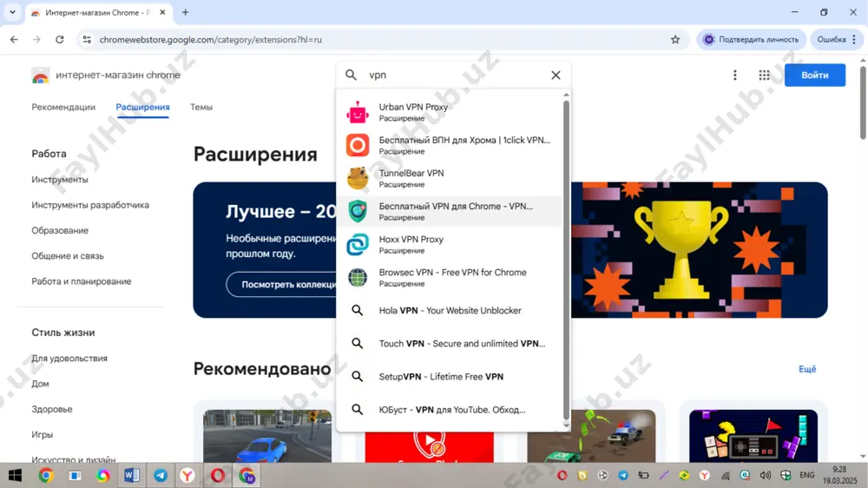Viewport: 868px width, 488px height.
Task: Clear the vpn search text with X
Action: 556,75
